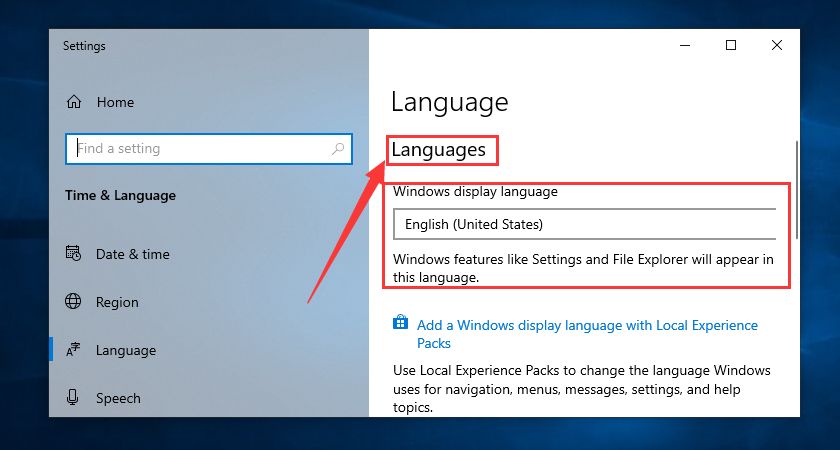Click the Microsoft Store bag icon
840x450 pixels.
click(x=400, y=322)
